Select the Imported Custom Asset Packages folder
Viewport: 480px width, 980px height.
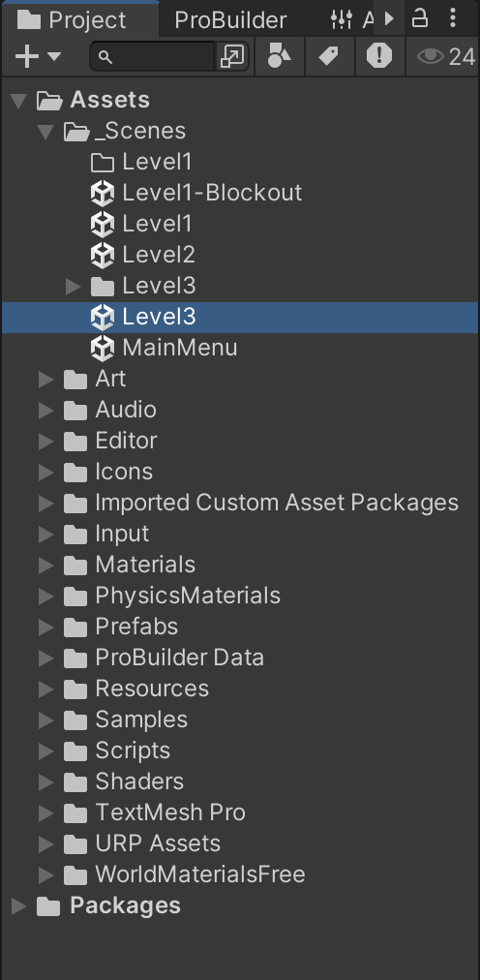coord(261,504)
